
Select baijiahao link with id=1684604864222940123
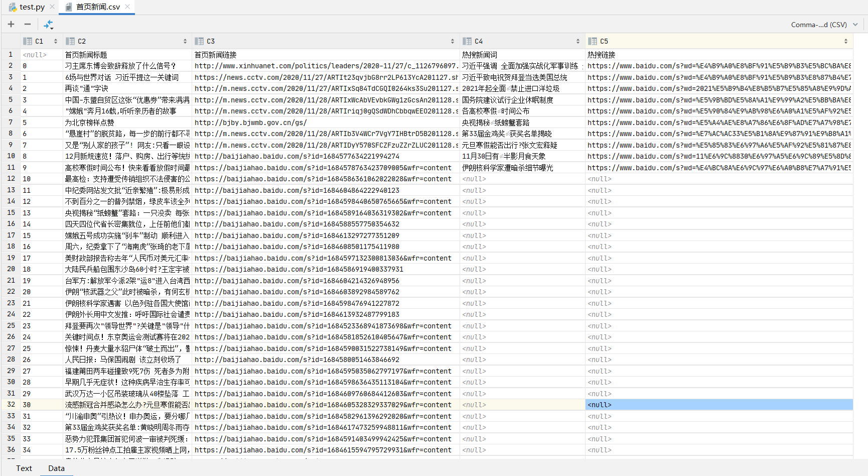click(x=325, y=190)
